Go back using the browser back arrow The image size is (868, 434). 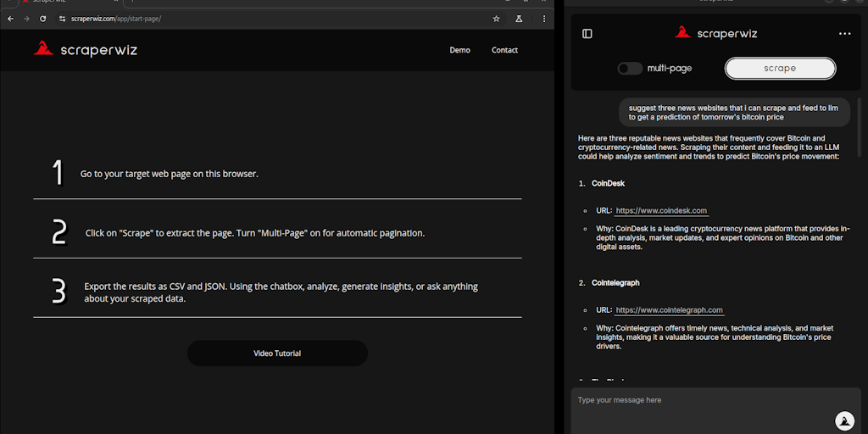click(10, 19)
